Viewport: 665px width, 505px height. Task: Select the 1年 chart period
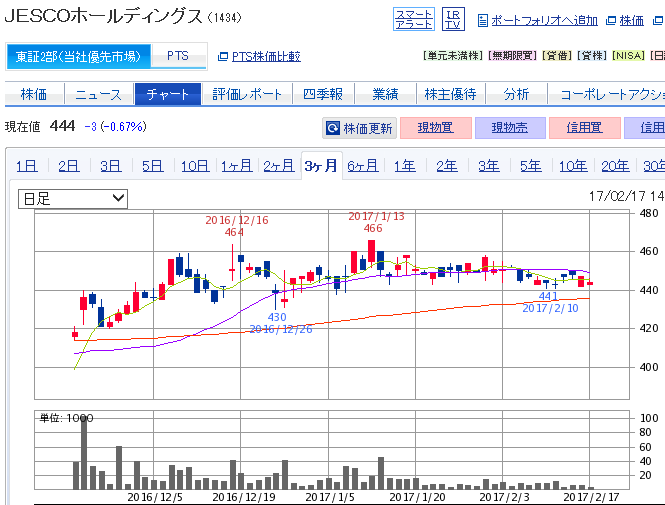pyautogui.click(x=405, y=166)
